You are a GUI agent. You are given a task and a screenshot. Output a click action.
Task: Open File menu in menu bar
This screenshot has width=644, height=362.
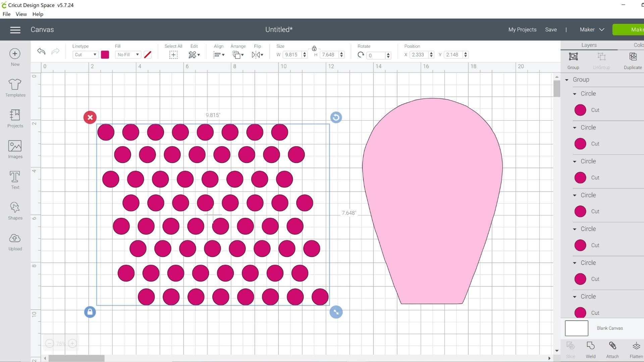[7, 14]
